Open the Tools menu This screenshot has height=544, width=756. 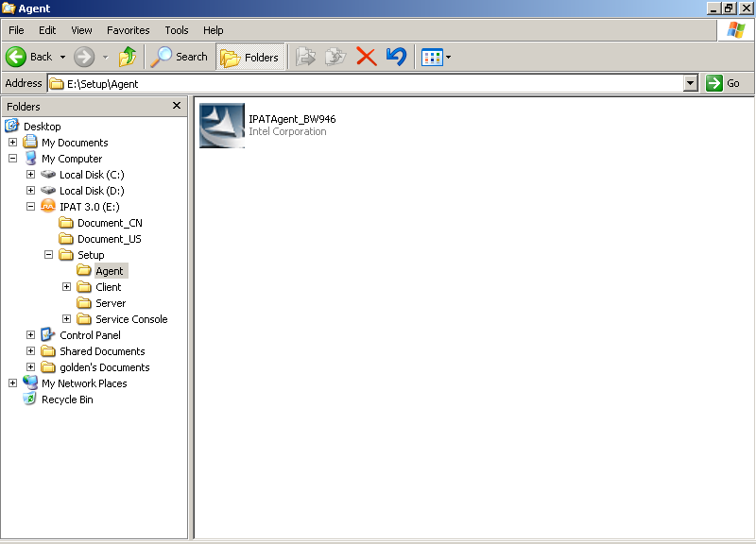click(x=177, y=30)
